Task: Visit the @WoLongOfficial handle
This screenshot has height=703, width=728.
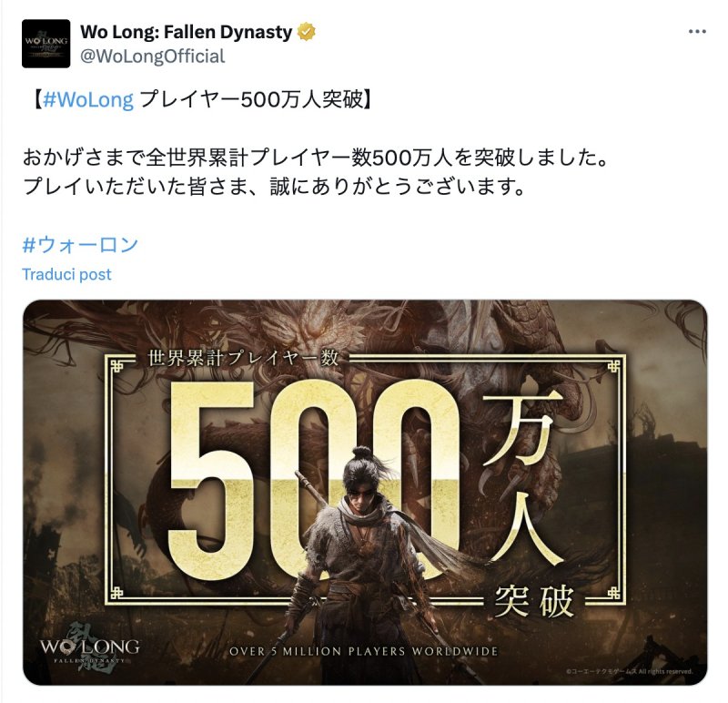Action: [x=152, y=56]
